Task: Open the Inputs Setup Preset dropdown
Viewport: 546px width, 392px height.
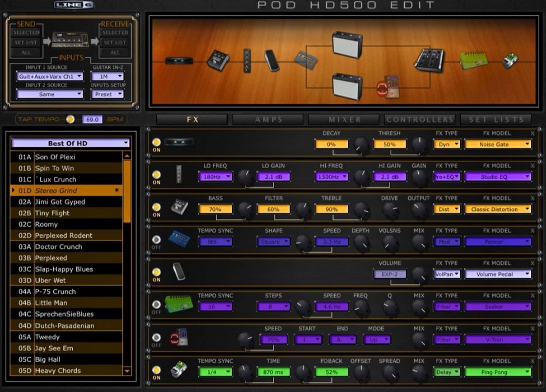Action: tap(107, 94)
